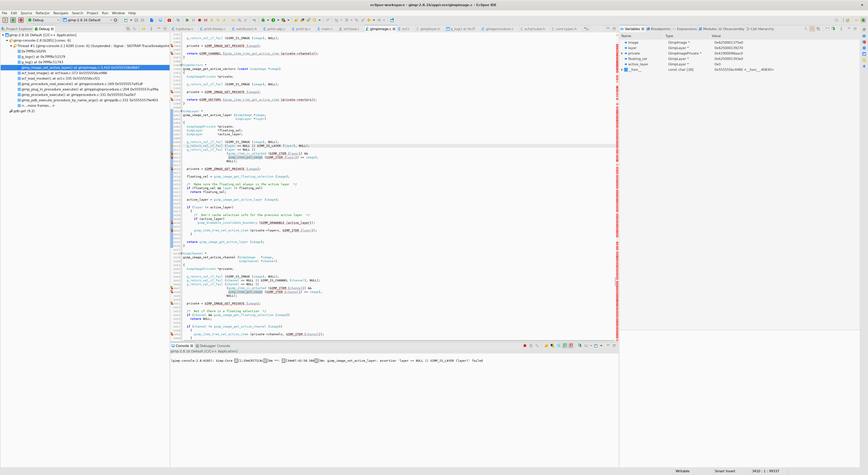
Task: Click Link with Editor icon in Debug view
Action: (144, 29)
